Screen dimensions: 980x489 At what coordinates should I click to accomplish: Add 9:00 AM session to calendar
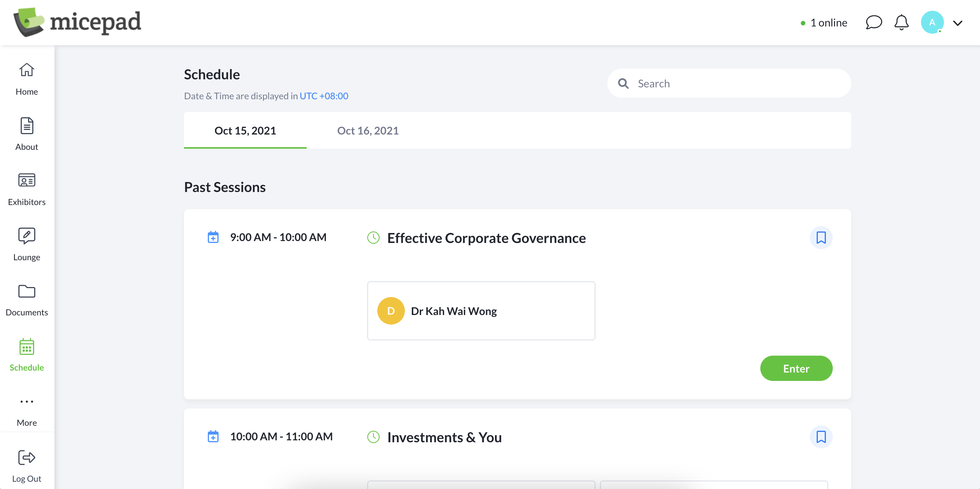click(213, 237)
